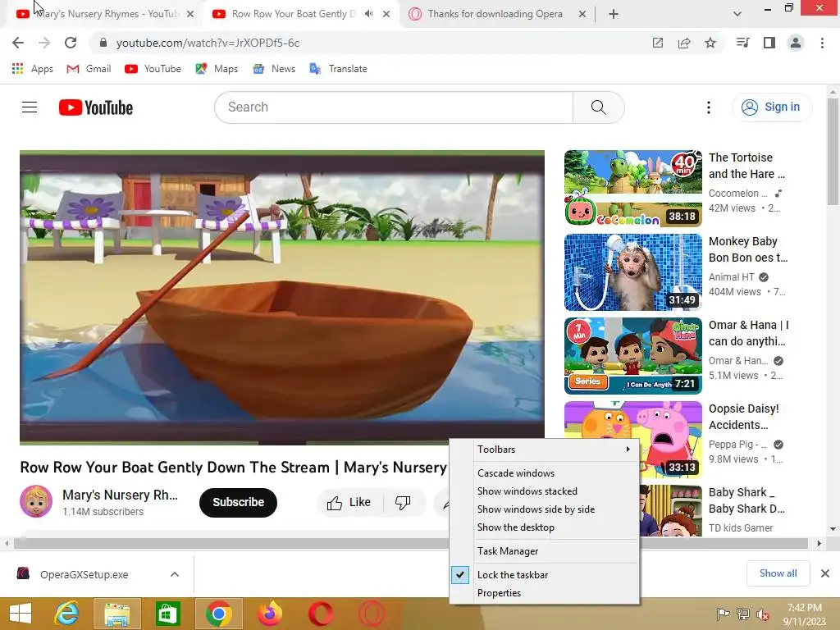Bookmark this page with the star

pos(710,43)
